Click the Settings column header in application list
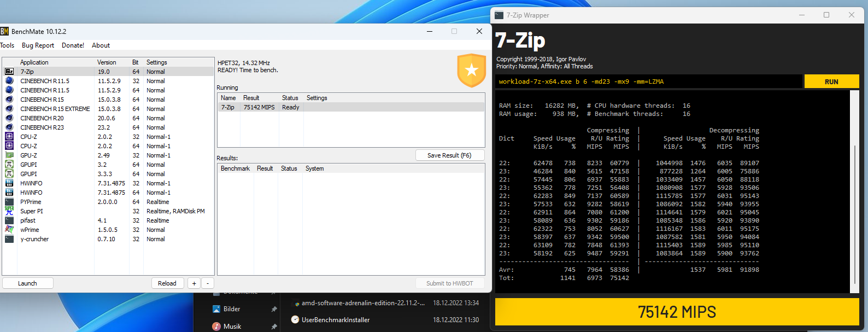Viewport: 868px width, 332px height. (x=157, y=62)
